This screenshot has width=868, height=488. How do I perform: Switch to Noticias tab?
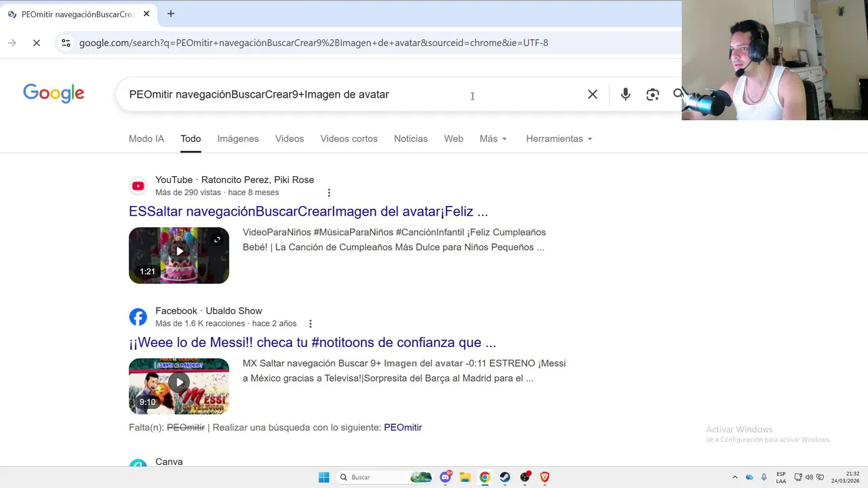click(411, 138)
